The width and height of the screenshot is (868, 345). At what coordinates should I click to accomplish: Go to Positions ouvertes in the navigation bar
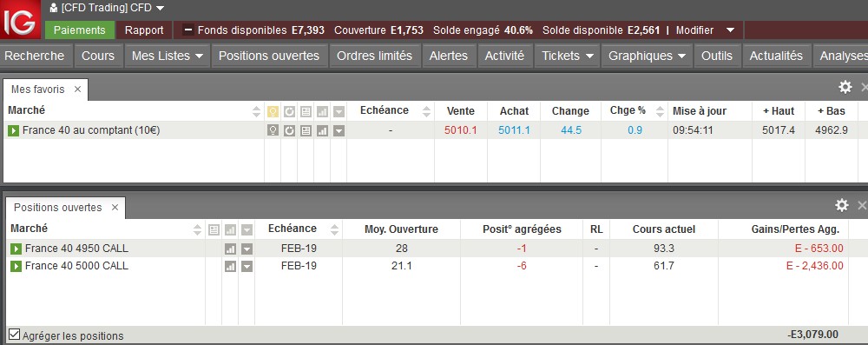269,56
